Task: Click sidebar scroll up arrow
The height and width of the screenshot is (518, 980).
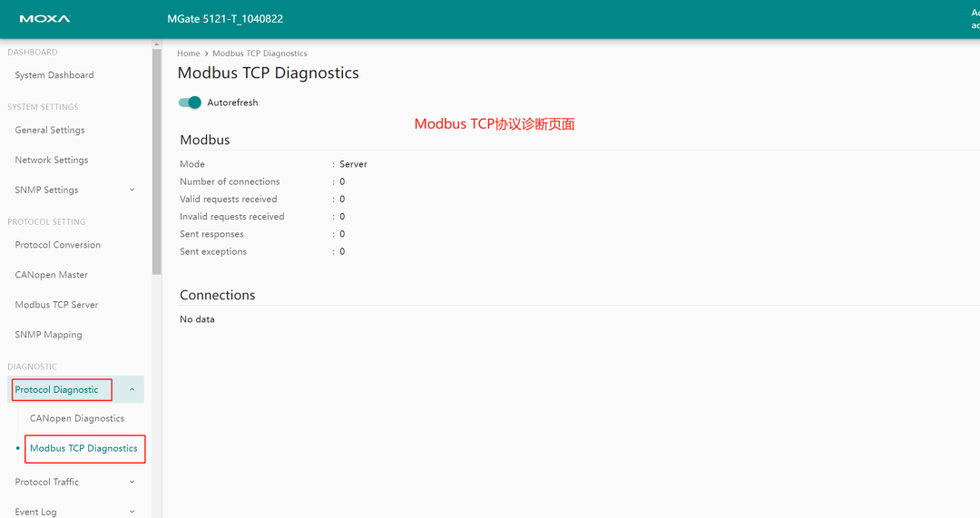Action: pos(157,44)
